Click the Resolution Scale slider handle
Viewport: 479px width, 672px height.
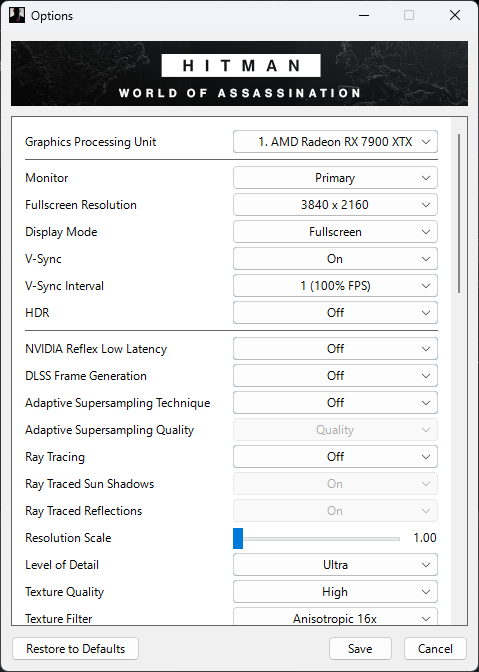point(238,538)
